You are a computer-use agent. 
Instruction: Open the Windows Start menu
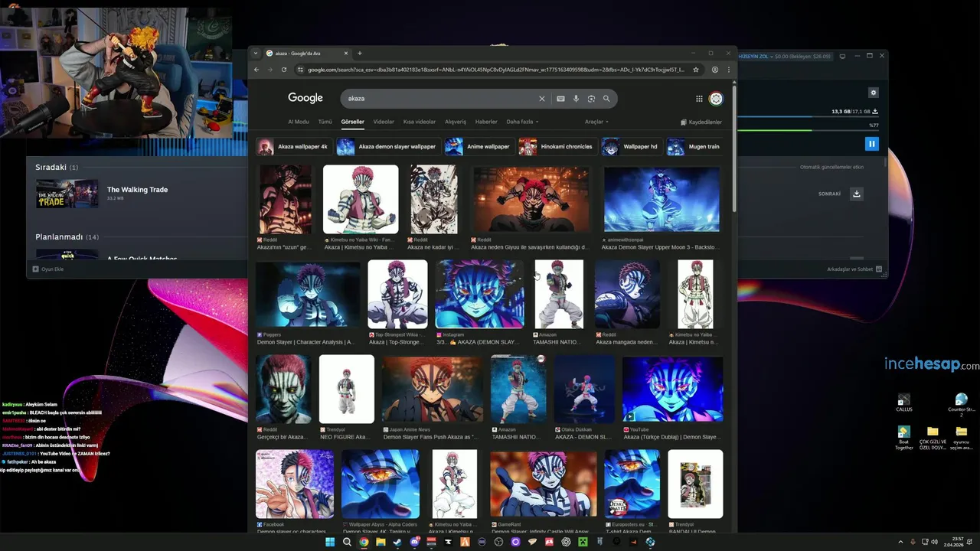[330, 542]
